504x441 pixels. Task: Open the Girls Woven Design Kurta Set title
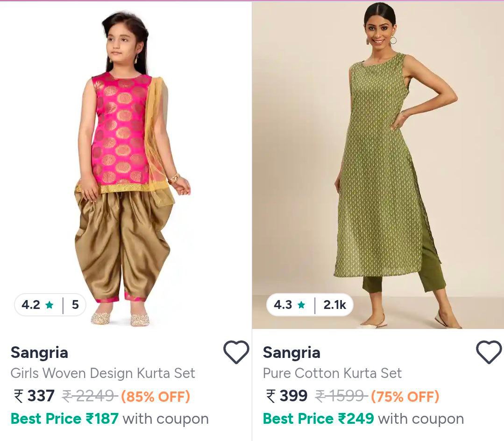pyautogui.click(x=103, y=373)
